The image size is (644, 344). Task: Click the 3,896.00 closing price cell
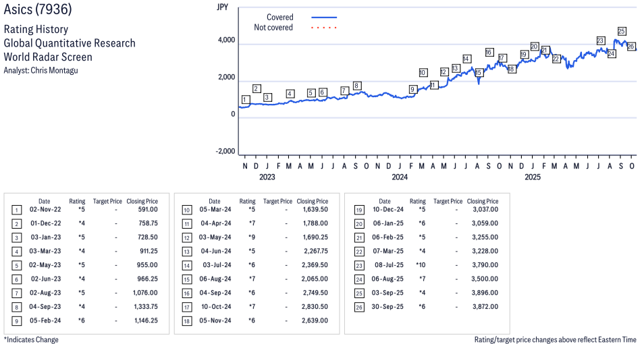pyautogui.click(x=485, y=293)
